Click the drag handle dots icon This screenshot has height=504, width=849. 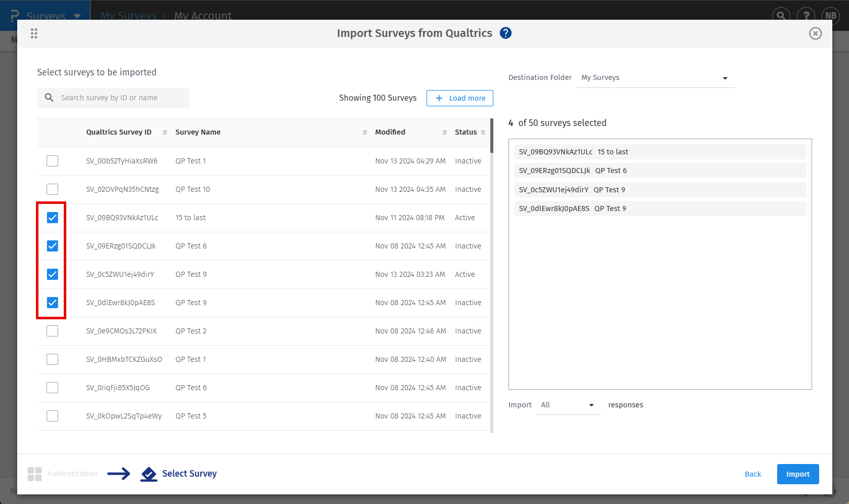(34, 33)
